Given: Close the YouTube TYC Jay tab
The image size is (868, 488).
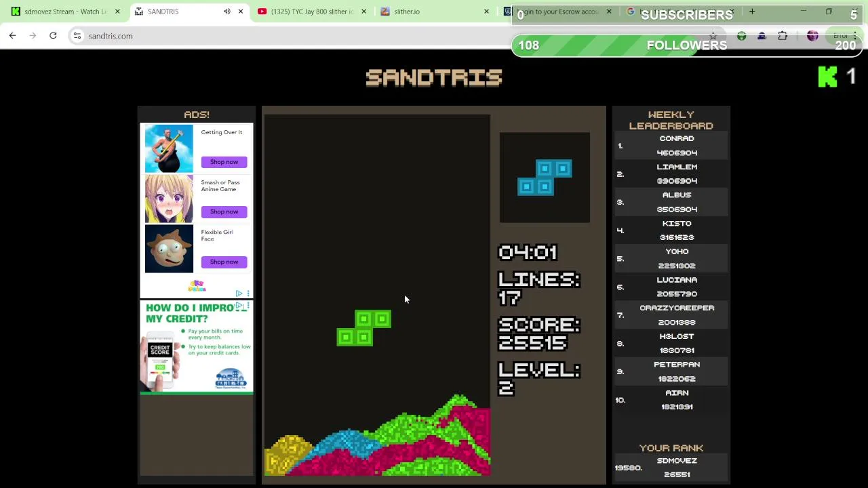Looking at the screenshot, I should click(363, 12).
